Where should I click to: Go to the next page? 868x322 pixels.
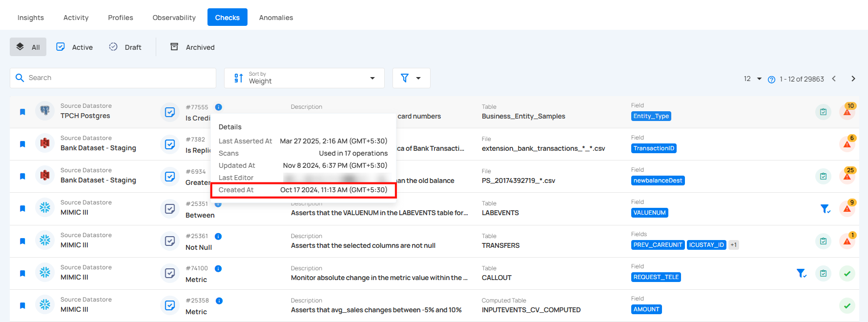(x=853, y=79)
